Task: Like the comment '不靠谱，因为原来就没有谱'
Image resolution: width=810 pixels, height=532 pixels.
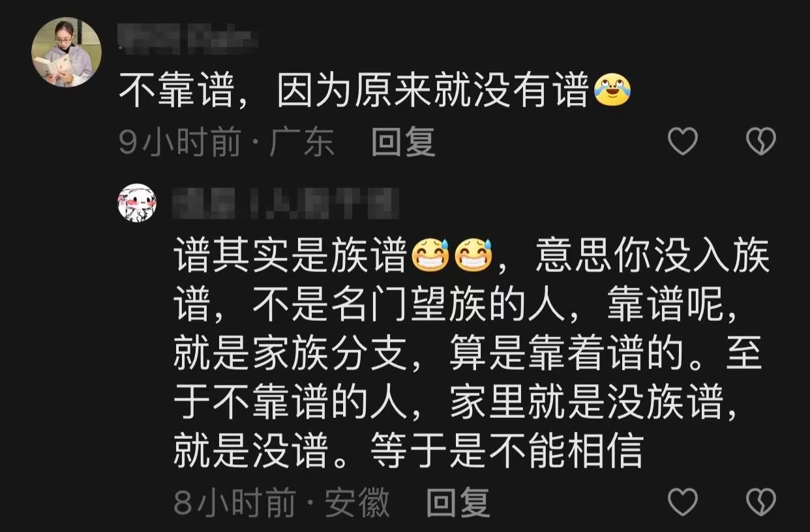Action: coord(683,141)
